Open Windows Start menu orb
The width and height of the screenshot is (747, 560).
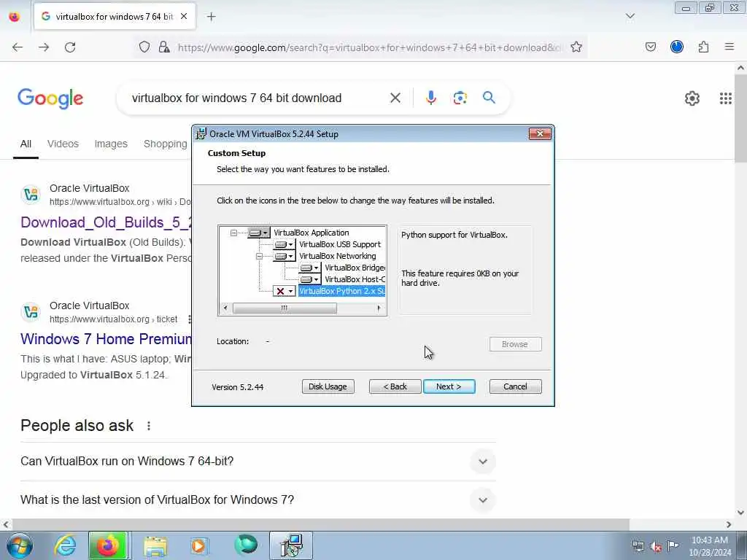tap(20, 545)
